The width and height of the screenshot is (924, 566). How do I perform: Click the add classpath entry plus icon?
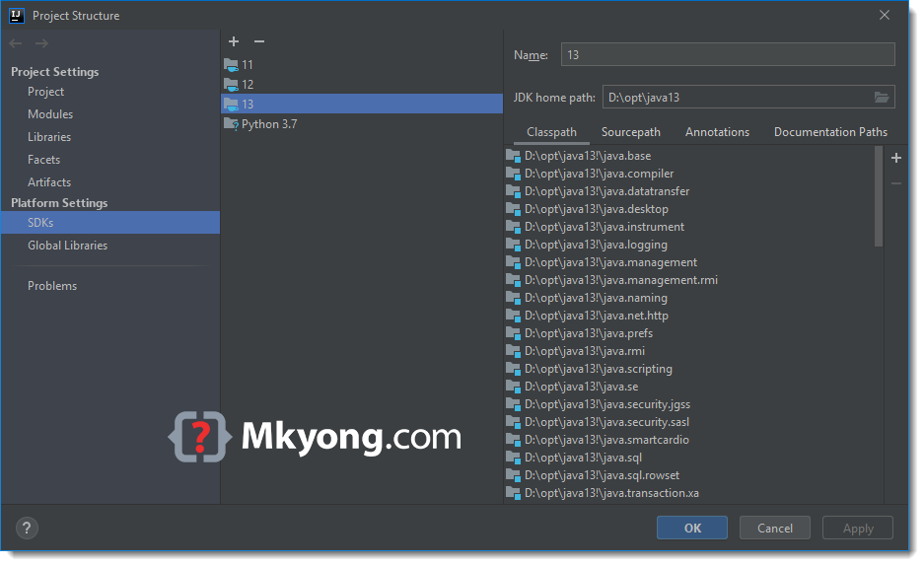[x=896, y=158]
